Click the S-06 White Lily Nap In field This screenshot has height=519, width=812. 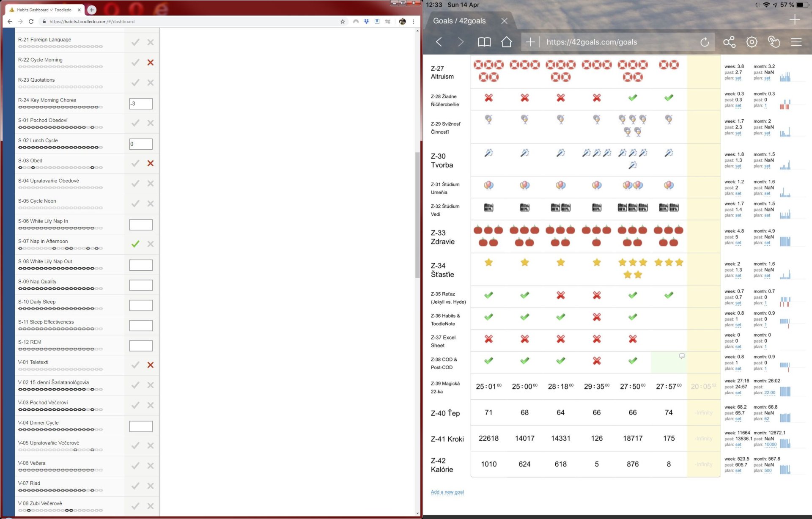[141, 225]
